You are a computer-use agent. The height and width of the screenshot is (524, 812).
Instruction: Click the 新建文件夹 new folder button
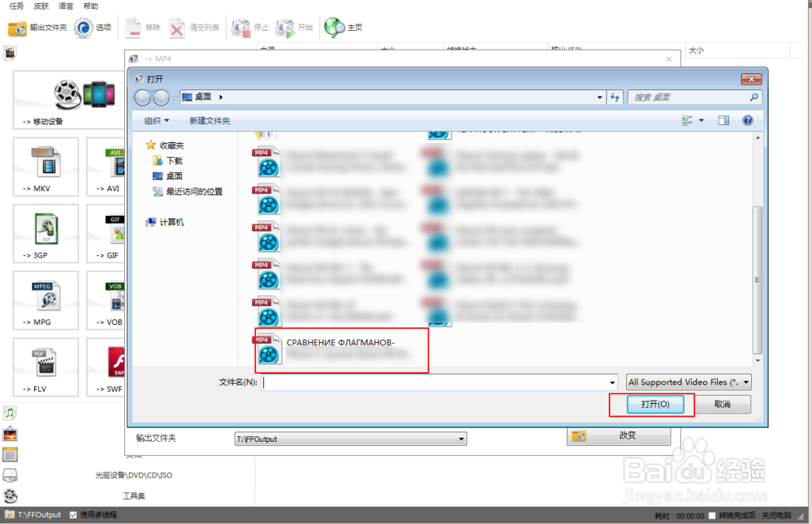coord(209,121)
